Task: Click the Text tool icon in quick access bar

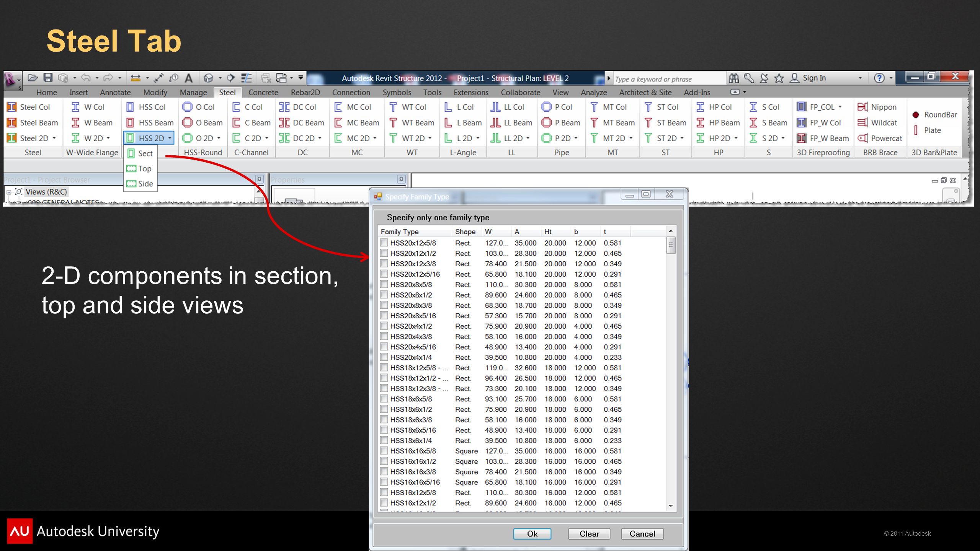Action: (x=188, y=78)
